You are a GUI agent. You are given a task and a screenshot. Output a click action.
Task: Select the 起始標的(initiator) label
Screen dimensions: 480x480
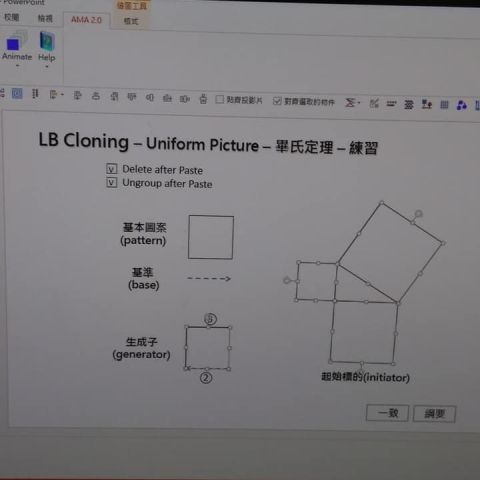365,377
